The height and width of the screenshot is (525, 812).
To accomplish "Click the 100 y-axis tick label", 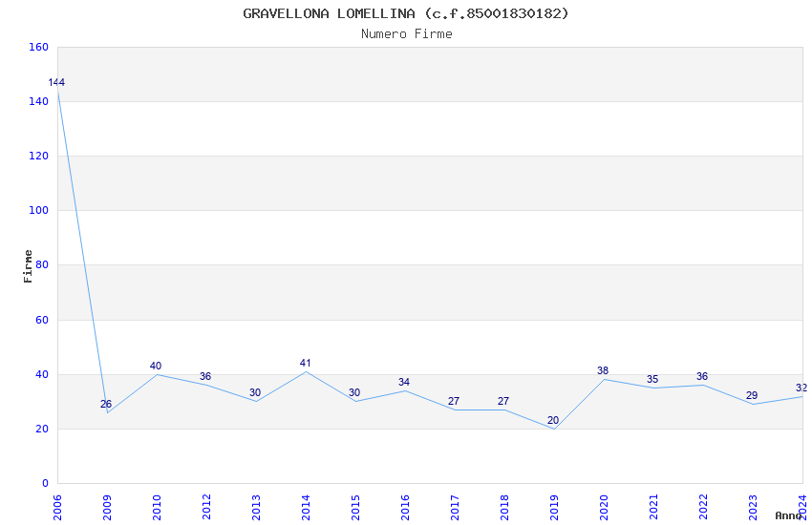I will pyautogui.click(x=39, y=210).
